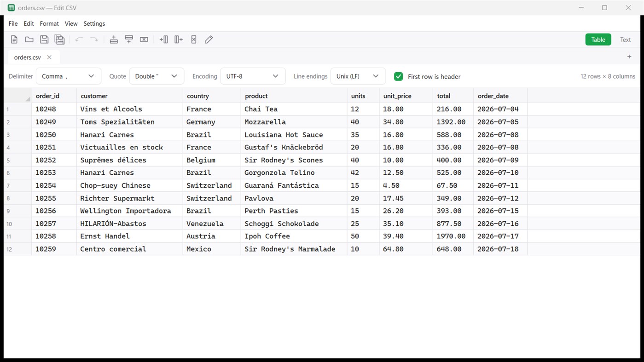Open the Line endings dropdown
This screenshot has height=362, width=644.
pos(358,76)
